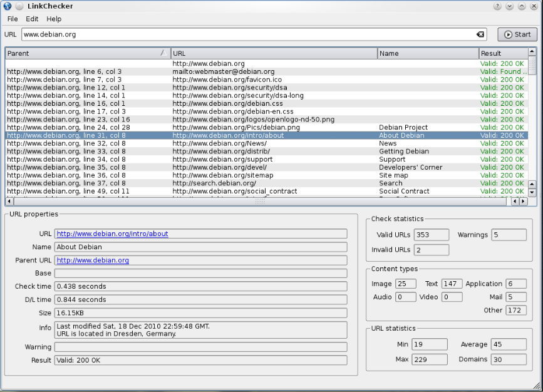Click the sort indicator on the Parent column header
Image resolution: width=543 pixels, height=392 pixels.
(164, 53)
